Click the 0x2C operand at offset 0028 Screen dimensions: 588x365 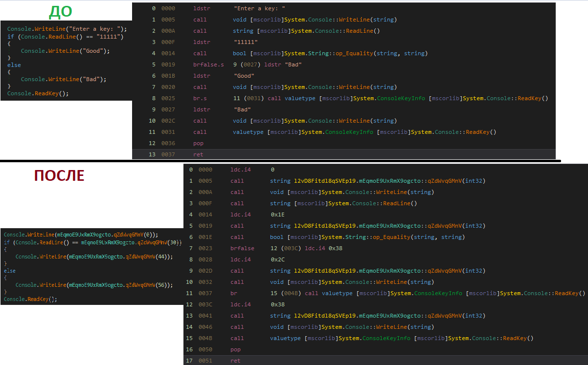pos(278,259)
